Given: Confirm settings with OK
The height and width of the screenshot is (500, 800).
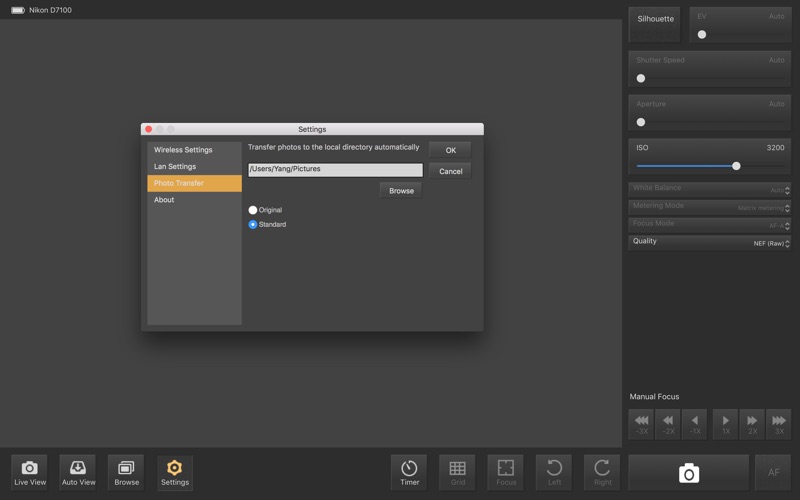Looking at the screenshot, I should (x=450, y=150).
